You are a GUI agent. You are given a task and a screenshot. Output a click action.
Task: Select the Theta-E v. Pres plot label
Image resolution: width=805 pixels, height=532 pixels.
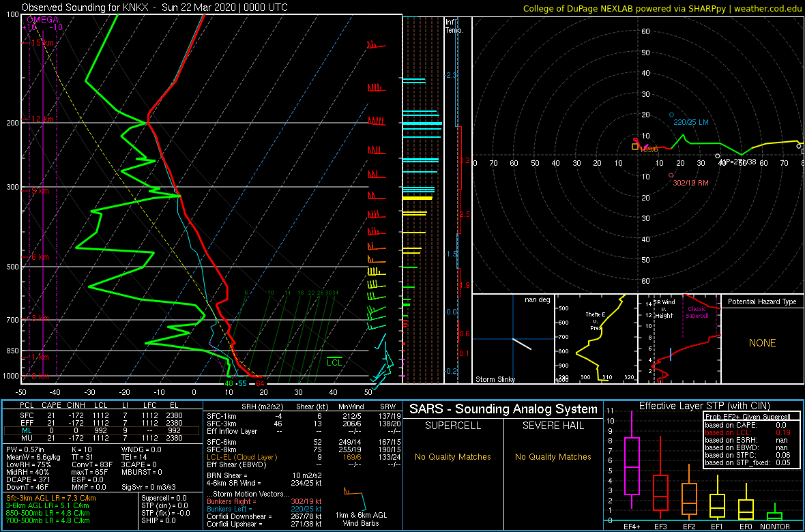pyautogui.click(x=596, y=321)
